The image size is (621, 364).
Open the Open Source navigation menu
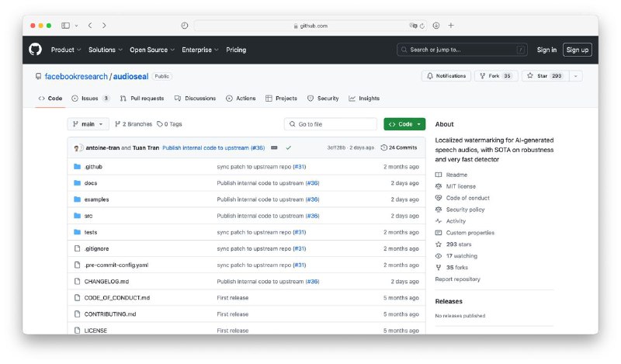[x=151, y=50]
